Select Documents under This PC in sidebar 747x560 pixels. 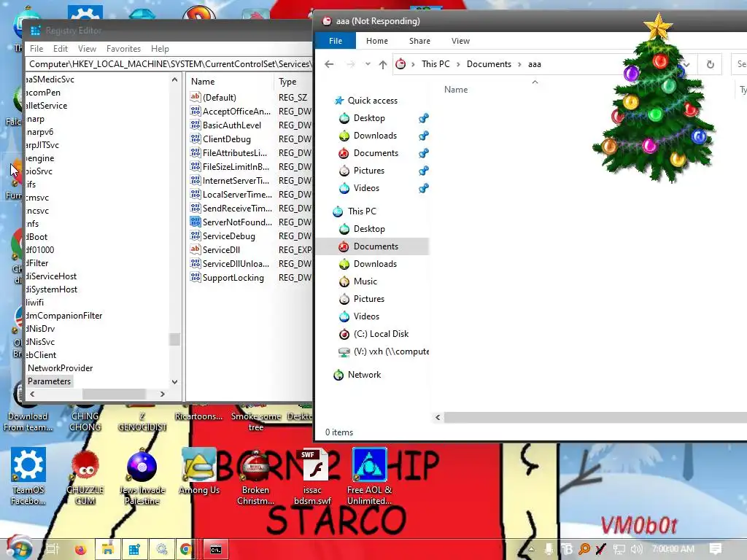coord(376,246)
